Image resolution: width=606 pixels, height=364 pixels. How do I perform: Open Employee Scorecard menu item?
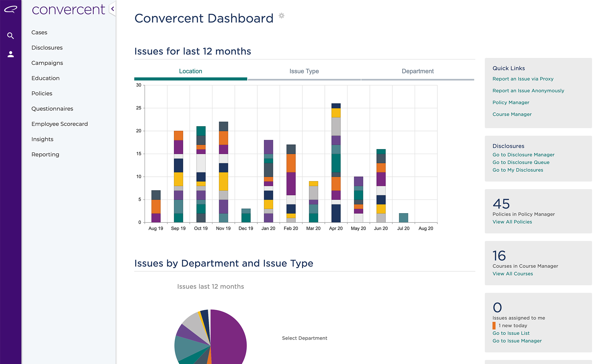(59, 124)
